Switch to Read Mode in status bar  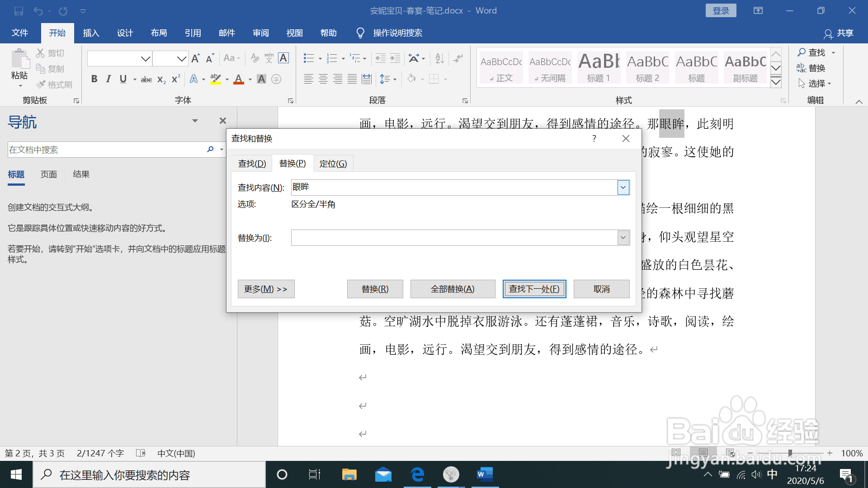(676, 453)
